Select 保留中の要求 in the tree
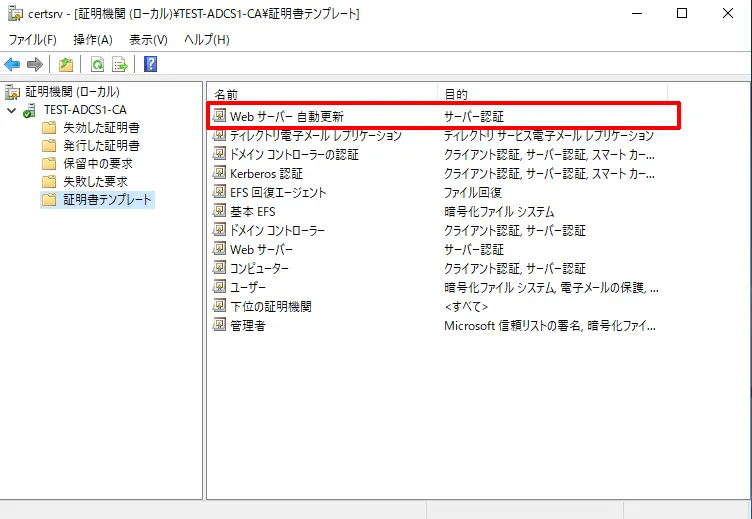Screen dimensions: 752x519 [98, 164]
